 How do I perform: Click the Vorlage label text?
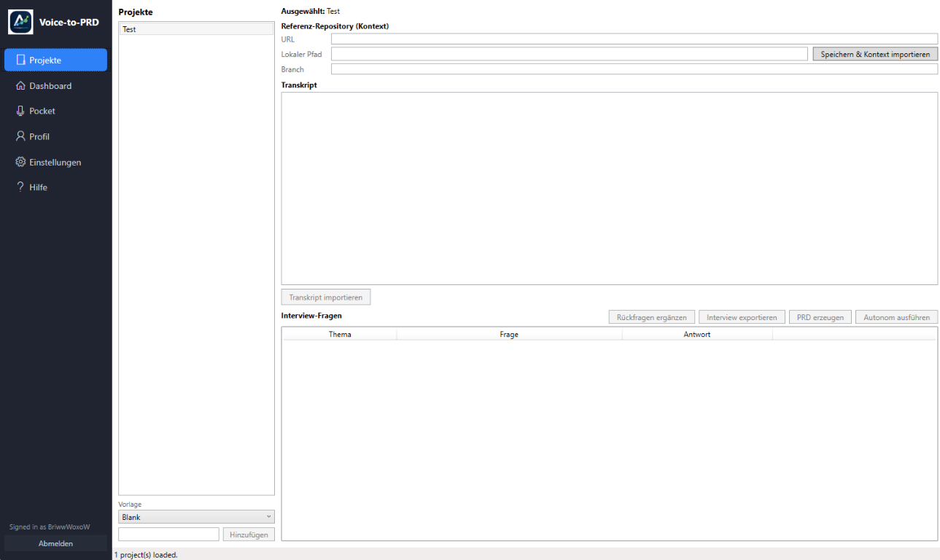130,504
